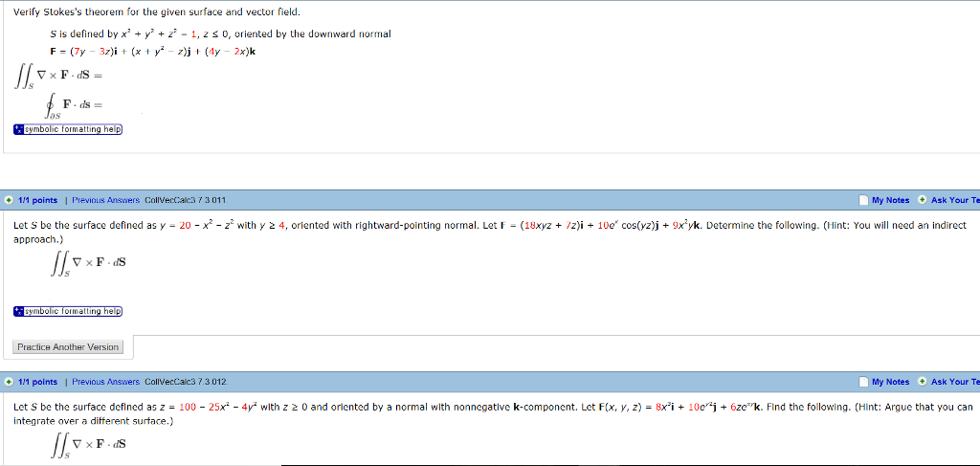980x466 pixels.
Task: Expand points plus icon for problem 7.3.011
Action: click(8, 201)
